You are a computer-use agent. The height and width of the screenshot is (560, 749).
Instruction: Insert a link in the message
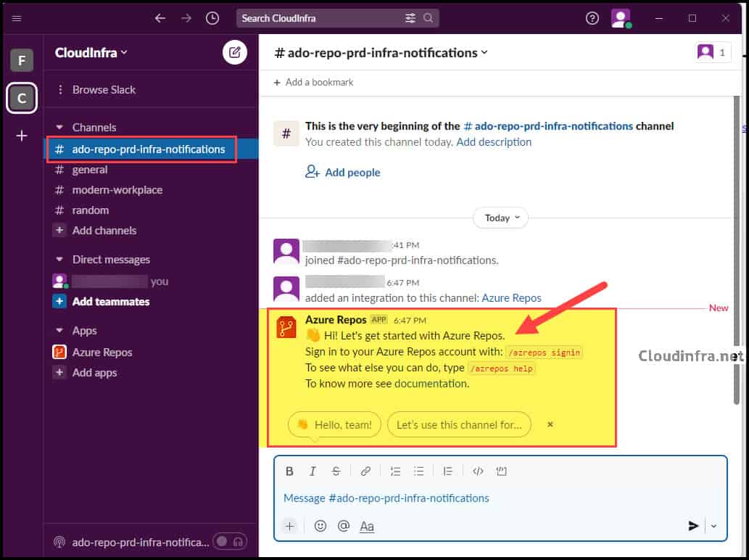point(365,471)
